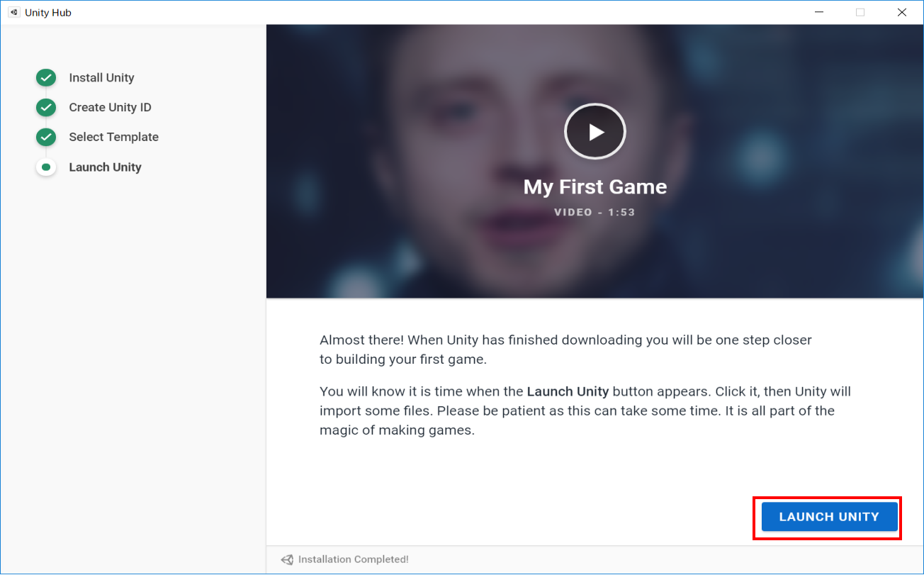Select the Create Unity ID step
924x575 pixels.
[x=110, y=108]
